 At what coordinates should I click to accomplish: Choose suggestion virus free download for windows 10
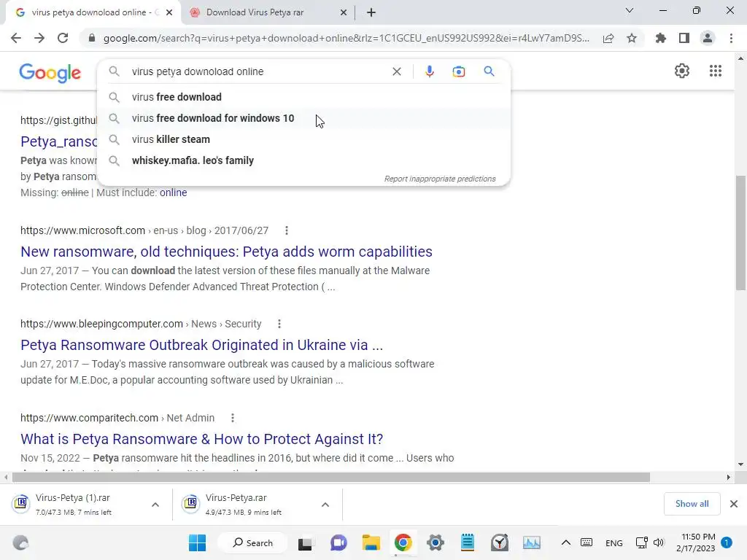(304, 118)
